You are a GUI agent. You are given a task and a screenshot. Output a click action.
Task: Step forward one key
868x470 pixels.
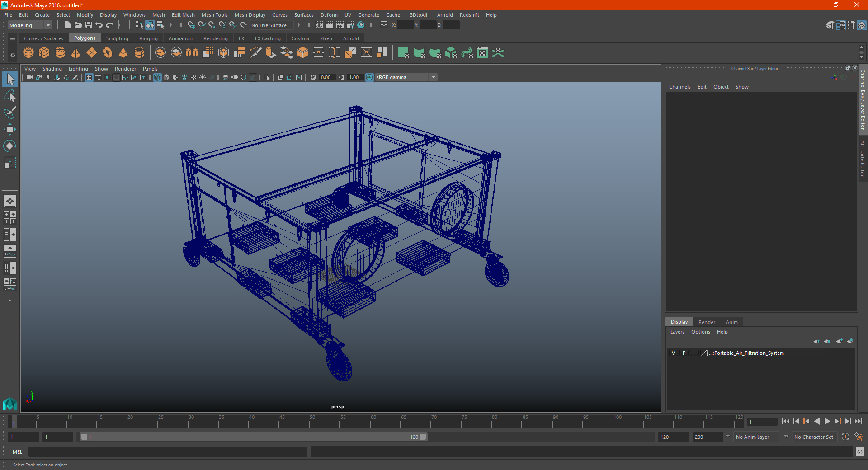point(838,421)
